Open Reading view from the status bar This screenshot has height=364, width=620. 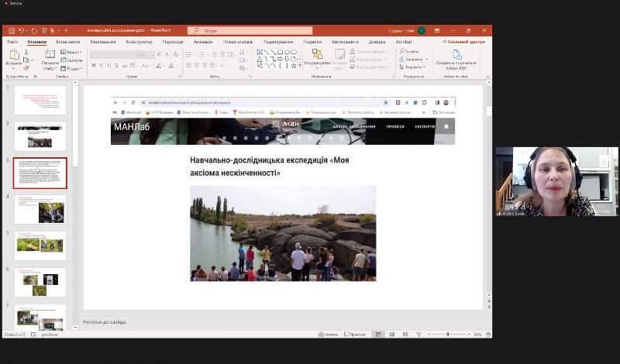405,335
